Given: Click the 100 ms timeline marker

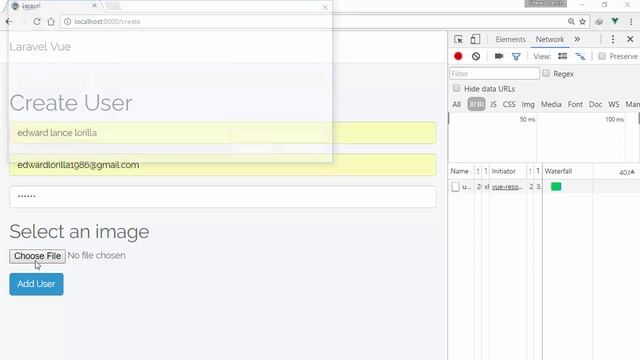Looking at the screenshot, I should pyautogui.click(x=615, y=120).
